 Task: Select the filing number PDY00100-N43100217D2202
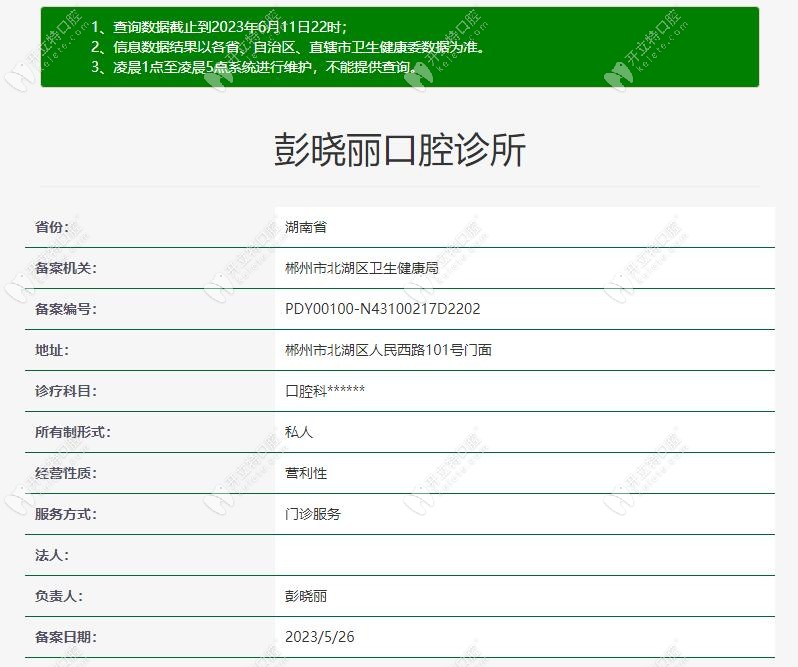382,309
